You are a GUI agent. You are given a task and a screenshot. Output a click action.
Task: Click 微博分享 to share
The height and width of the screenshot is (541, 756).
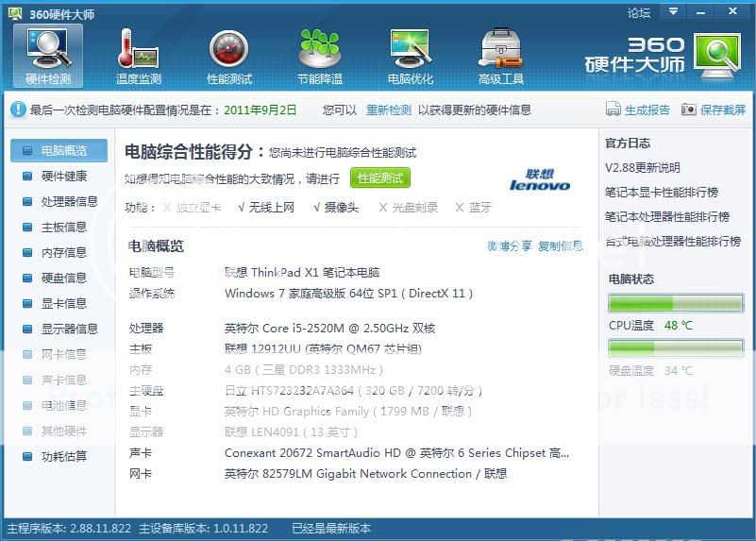coord(509,245)
